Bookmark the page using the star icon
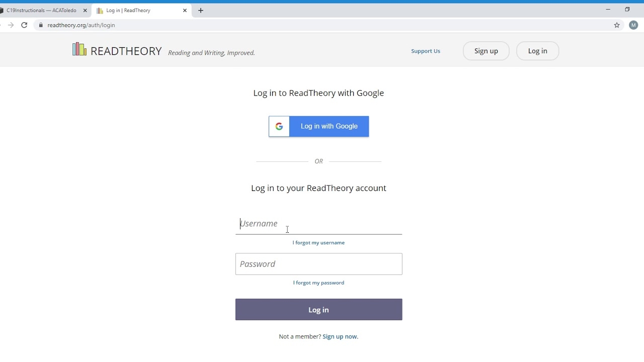Image resolution: width=644 pixels, height=362 pixels. point(617,25)
